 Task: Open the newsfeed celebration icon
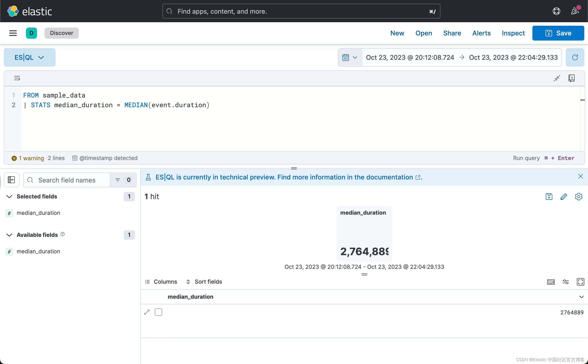click(x=575, y=11)
